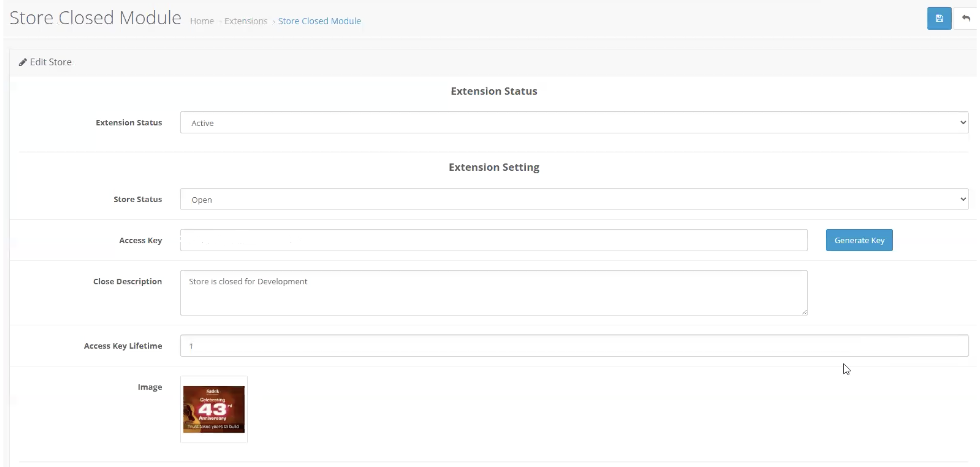980x467 pixels.
Task: Go to Home in the breadcrumb
Action: pos(202,21)
